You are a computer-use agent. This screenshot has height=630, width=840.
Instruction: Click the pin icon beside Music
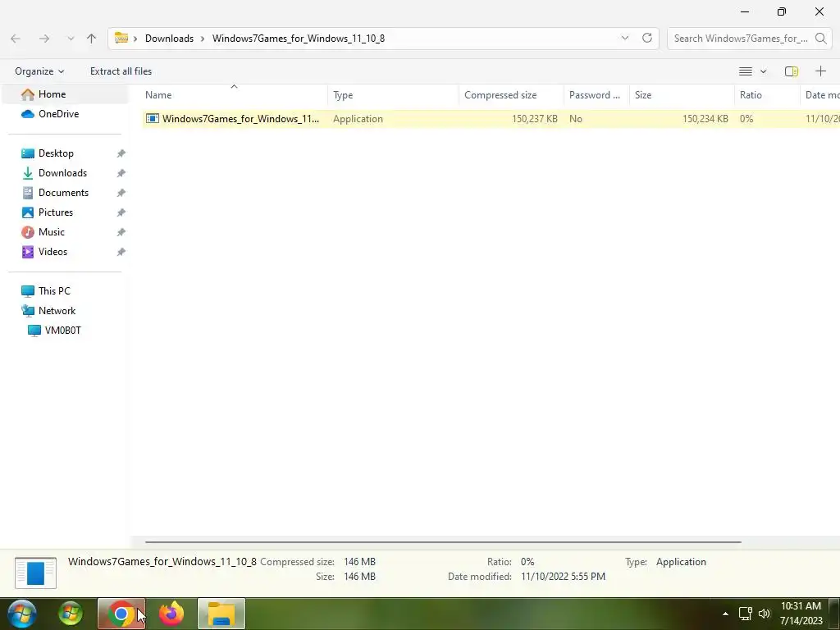[121, 232]
